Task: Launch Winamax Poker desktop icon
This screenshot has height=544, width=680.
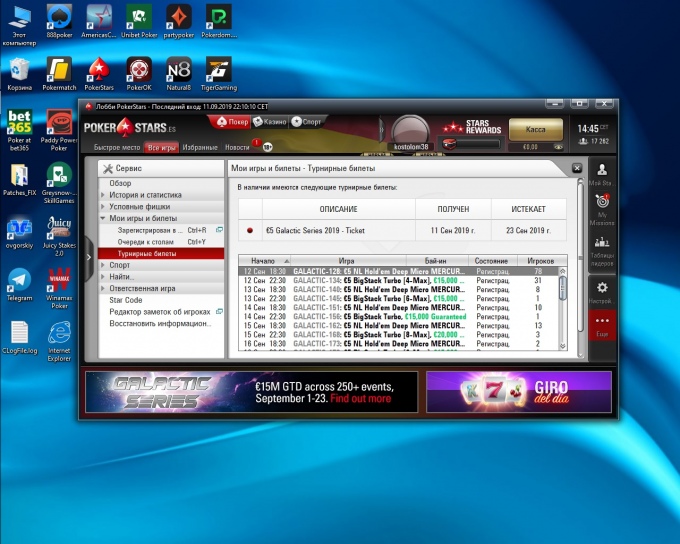Action: click(59, 288)
